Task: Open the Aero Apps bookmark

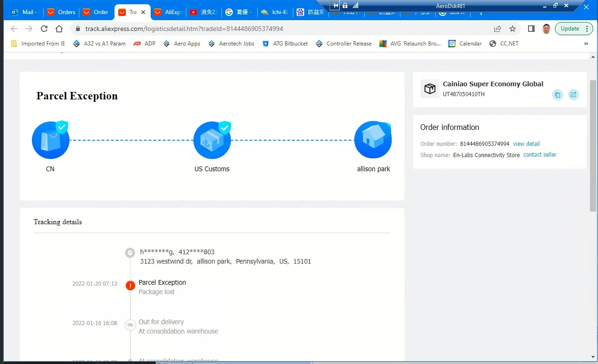Action: (x=182, y=44)
